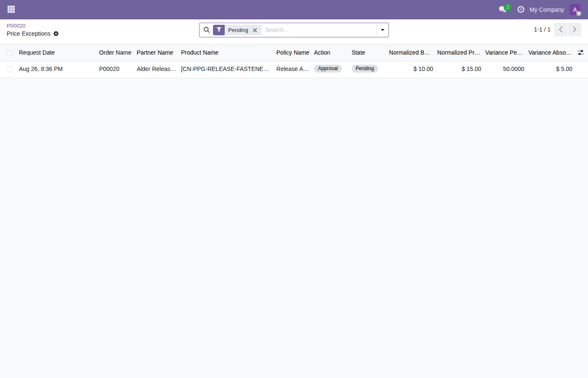
Task: Sort by Order Name column
Action: pyautogui.click(x=115, y=52)
